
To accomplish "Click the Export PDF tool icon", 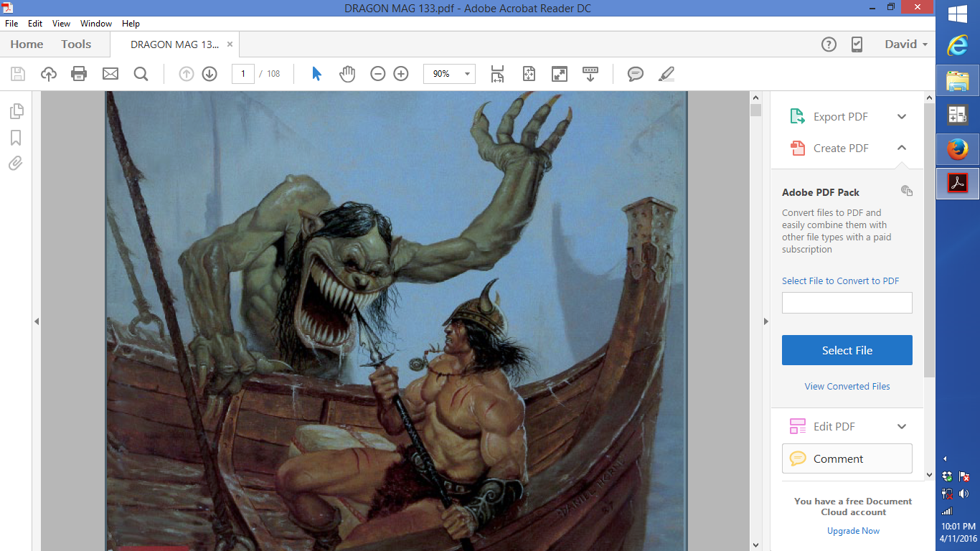I will click(797, 117).
